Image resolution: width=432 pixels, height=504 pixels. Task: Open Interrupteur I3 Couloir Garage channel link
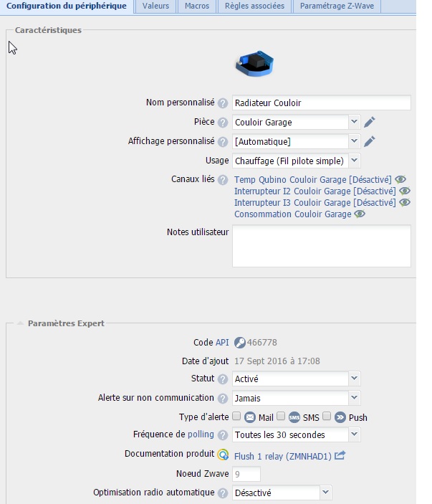[x=315, y=202]
